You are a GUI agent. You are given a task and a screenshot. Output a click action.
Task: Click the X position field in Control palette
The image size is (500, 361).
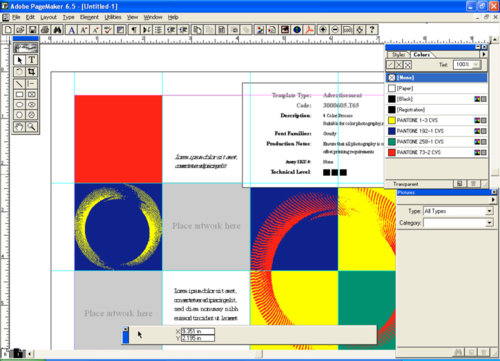(198, 331)
